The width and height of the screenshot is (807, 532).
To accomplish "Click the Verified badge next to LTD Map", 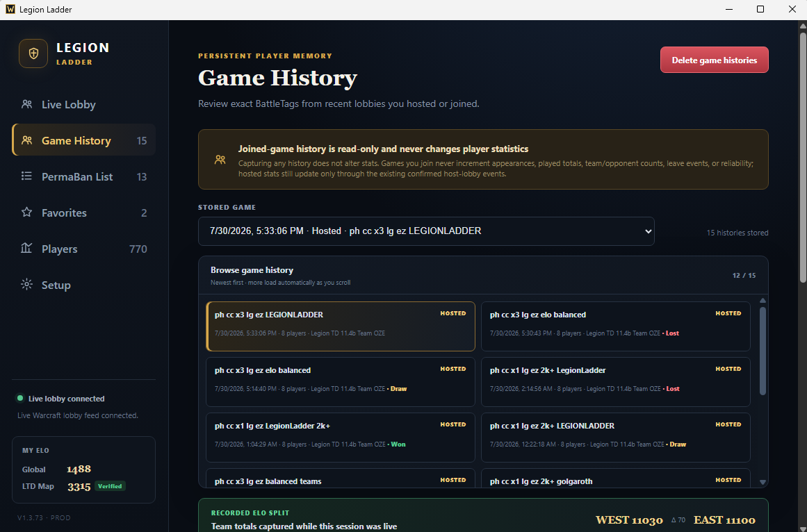I will pos(110,485).
